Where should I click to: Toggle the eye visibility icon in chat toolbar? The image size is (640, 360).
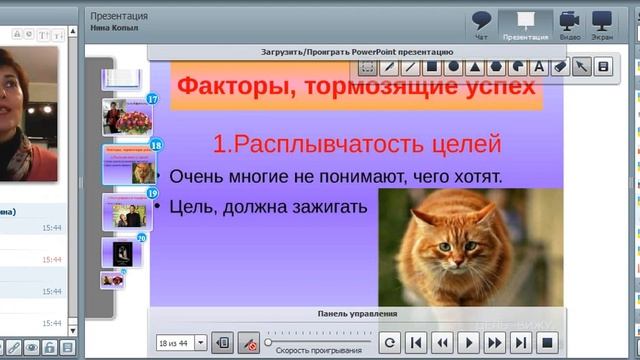point(31,348)
